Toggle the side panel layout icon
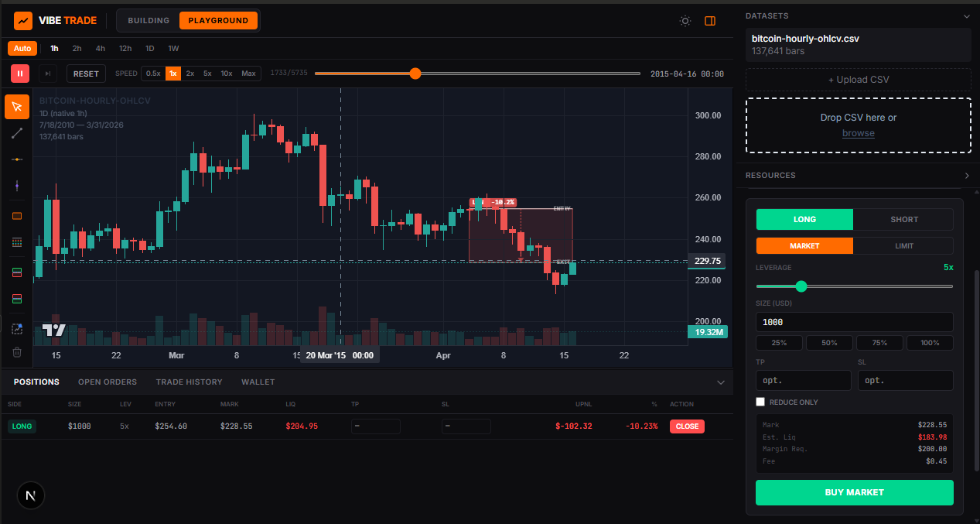Screen dimensions: 980x524 [709, 21]
